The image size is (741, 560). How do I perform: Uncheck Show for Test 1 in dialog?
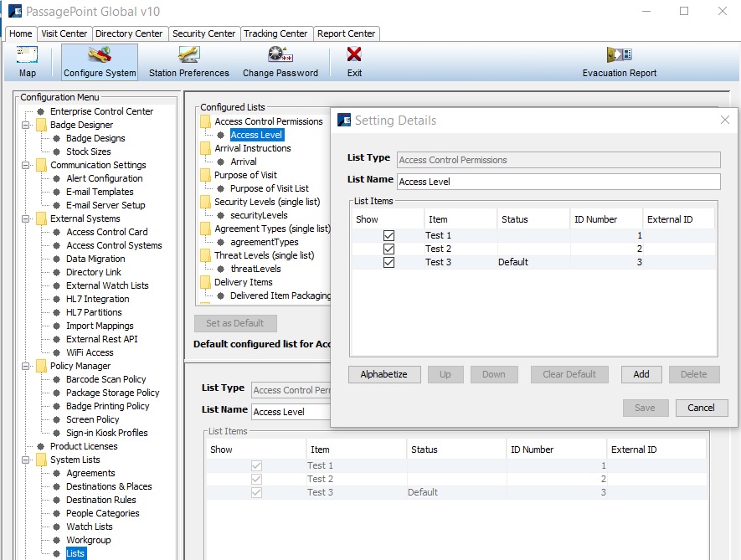389,235
